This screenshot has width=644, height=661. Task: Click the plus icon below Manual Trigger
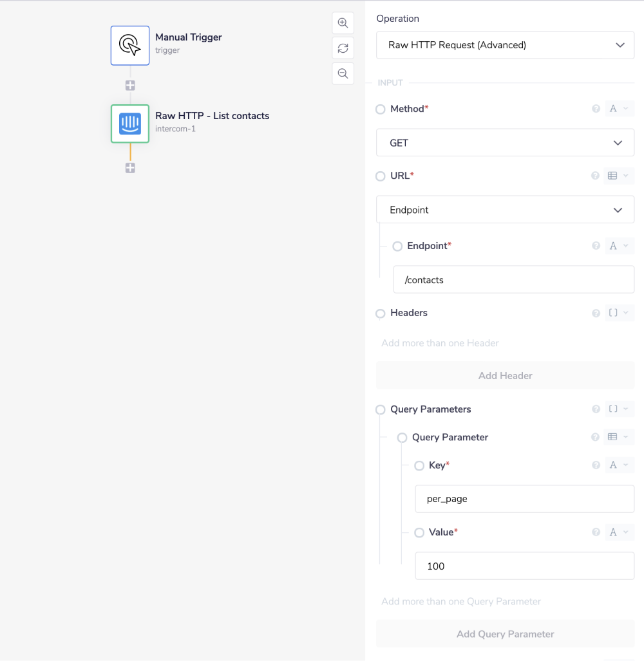click(x=130, y=84)
